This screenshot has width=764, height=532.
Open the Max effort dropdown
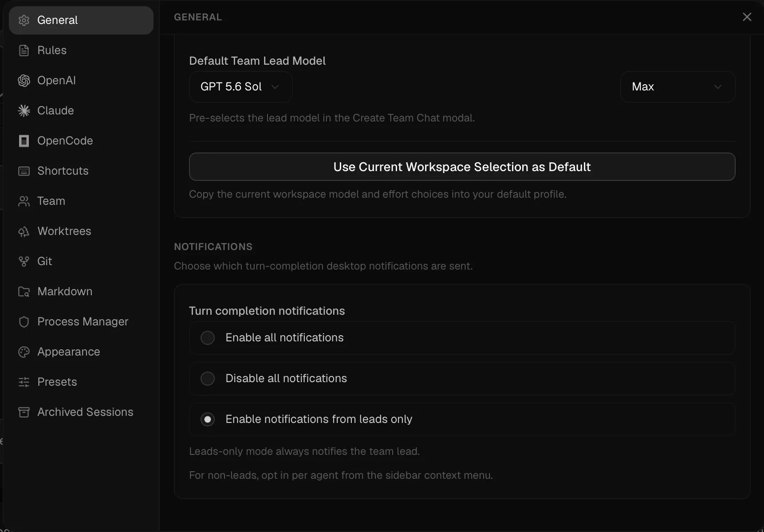tap(677, 87)
